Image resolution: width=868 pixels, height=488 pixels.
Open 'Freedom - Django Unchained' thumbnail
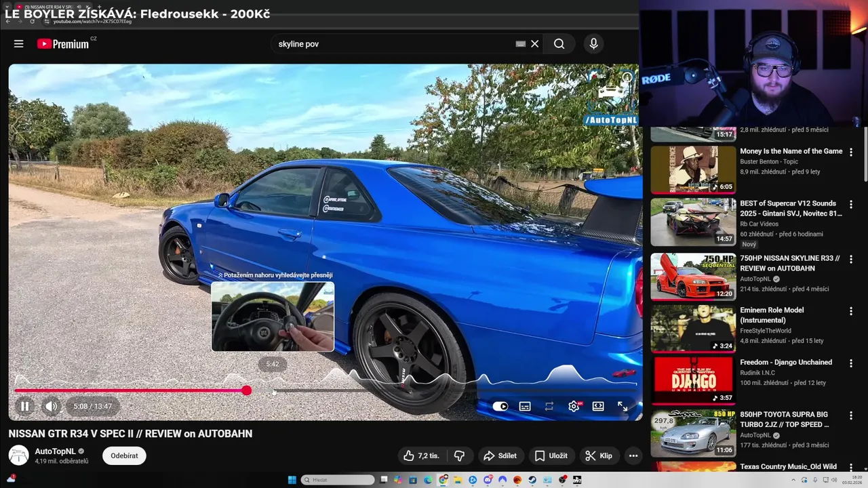click(693, 380)
